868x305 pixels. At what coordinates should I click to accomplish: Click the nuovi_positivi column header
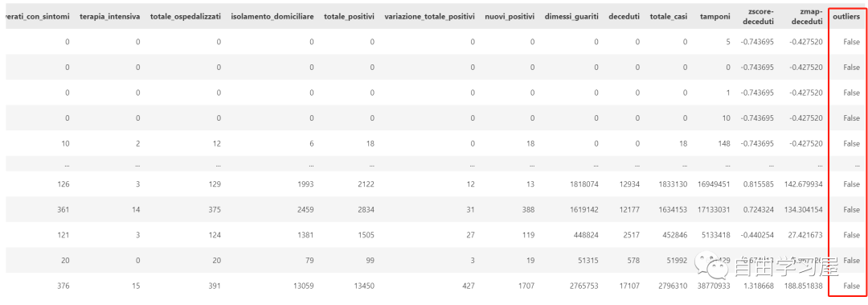pyautogui.click(x=510, y=17)
